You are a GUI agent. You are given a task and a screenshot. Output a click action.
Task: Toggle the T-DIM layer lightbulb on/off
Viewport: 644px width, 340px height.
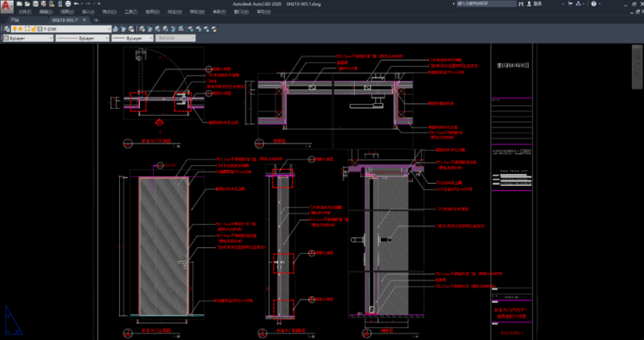coord(16,28)
